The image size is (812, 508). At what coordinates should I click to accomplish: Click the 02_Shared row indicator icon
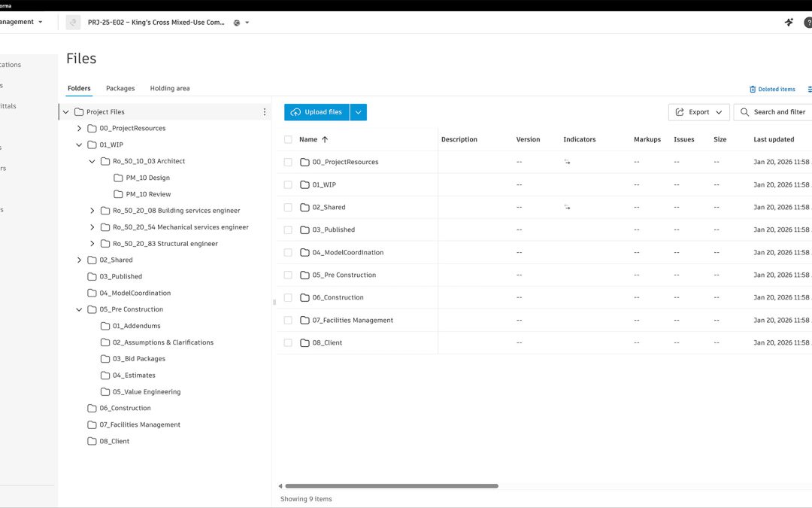point(567,208)
